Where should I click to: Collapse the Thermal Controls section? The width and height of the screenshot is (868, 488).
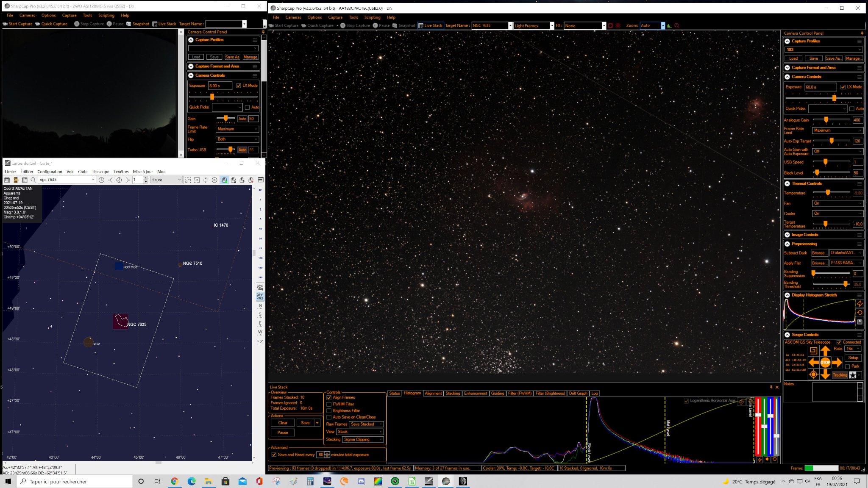click(x=787, y=184)
